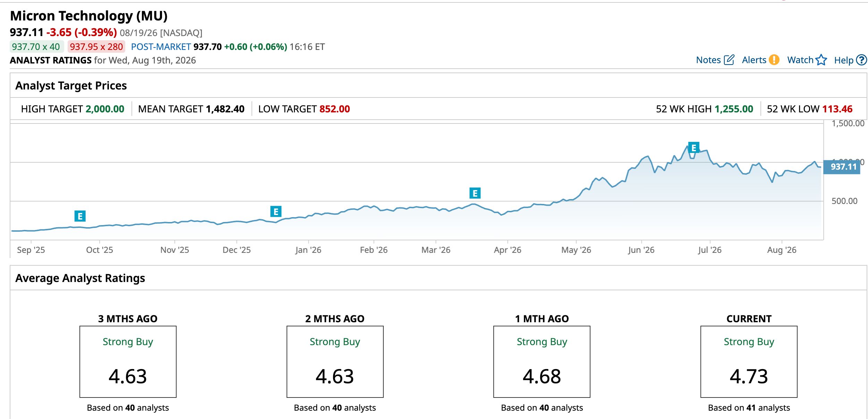Click the 4.68 rating under 1 MTH AGO
The width and height of the screenshot is (868, 419).
coord(542,377)
